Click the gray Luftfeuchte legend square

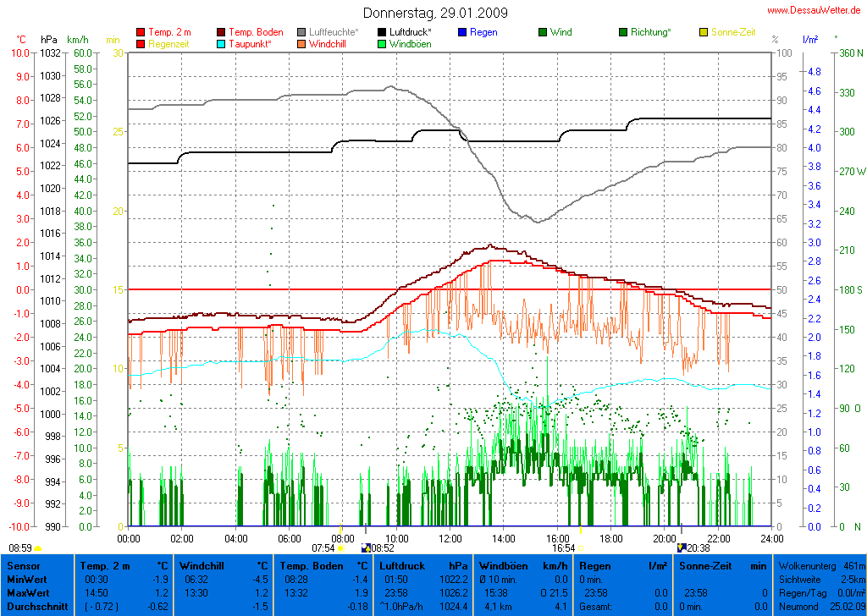pyautogui.click(x=301, y=32)
